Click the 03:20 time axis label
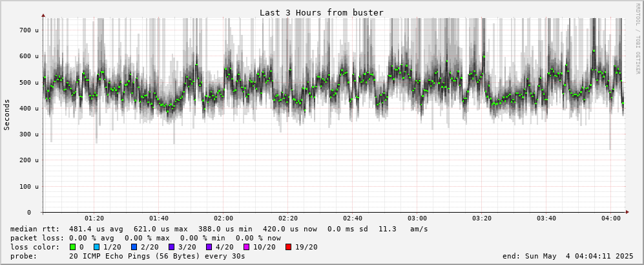The height and width of the screenshot is (265, 644). 482,218
